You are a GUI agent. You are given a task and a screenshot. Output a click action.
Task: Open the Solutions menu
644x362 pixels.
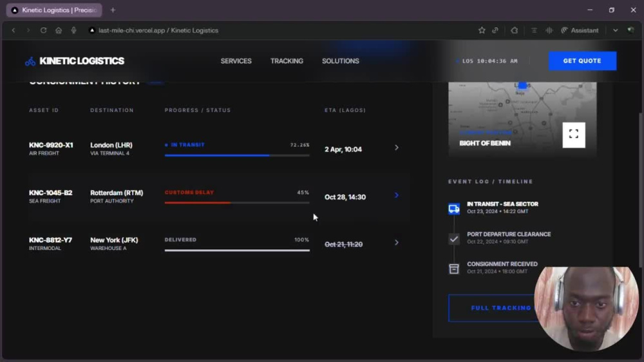(x=341, y=61)
